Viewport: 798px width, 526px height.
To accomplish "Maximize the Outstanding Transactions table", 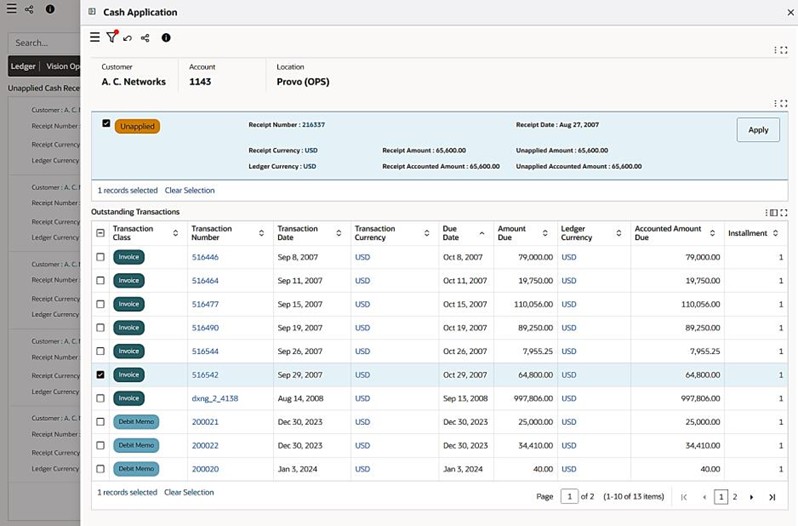I will pyautogui.click(x=784, y=213).
